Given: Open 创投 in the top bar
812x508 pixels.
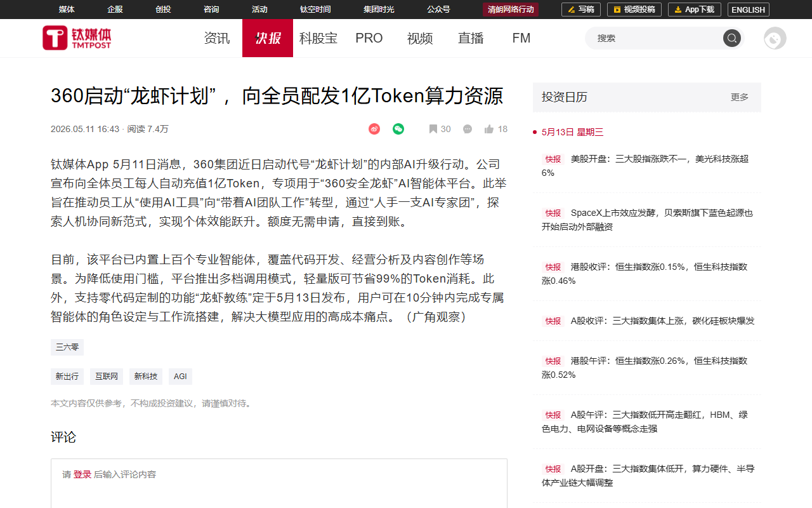Looking at the screenshot, I should (x=163, y=10).
